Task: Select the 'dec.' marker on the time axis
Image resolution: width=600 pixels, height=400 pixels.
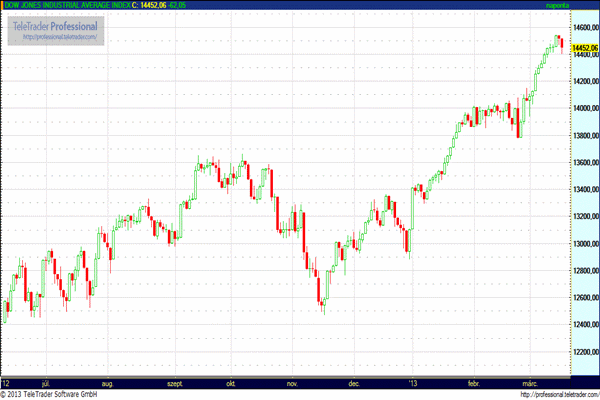Action: click(352, 382)
